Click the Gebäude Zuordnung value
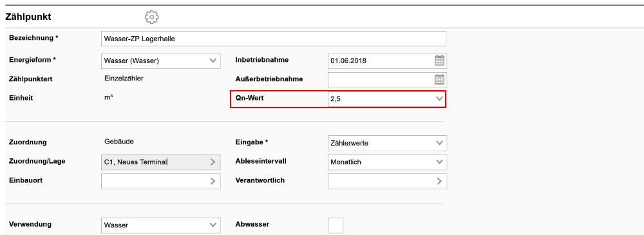The image size is (644, 235). point(120,142)
